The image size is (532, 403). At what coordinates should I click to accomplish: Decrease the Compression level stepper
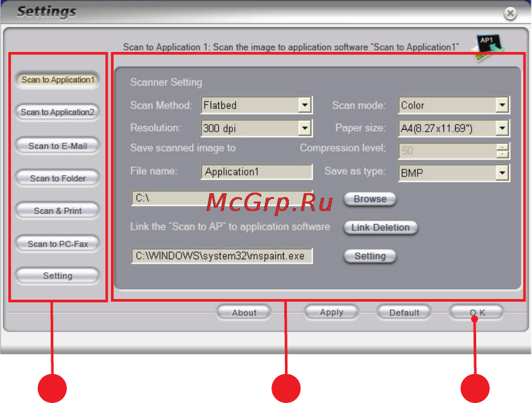[502, 155]
